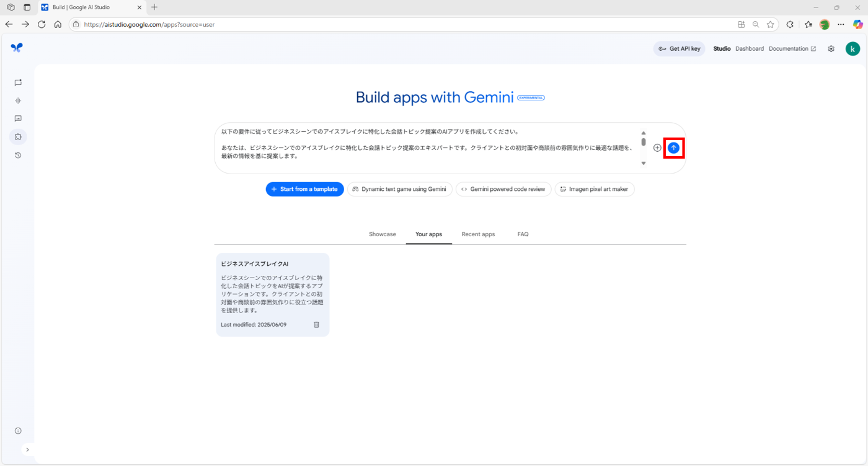The image size is (868, 466).
Task: Click the Get API key button
Action: [x=680, y=48]
